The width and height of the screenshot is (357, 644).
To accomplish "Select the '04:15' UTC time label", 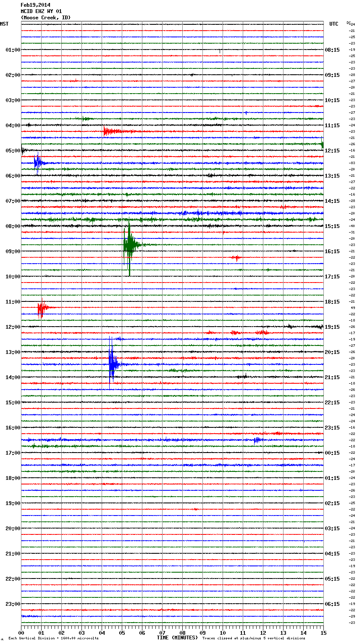I will pos(332,554).
